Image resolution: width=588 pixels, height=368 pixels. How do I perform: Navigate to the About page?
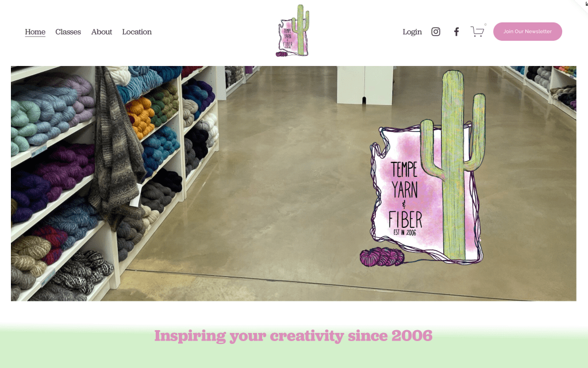102,32
